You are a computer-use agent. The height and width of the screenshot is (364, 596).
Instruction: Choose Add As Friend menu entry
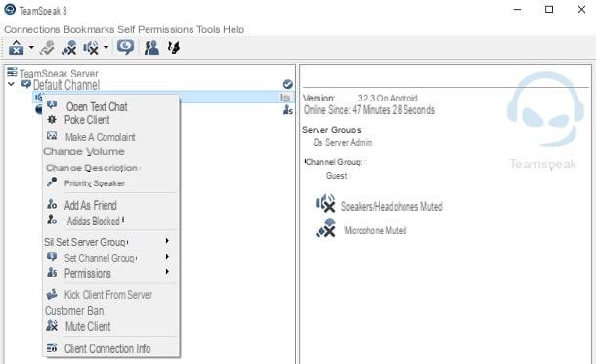91,205
